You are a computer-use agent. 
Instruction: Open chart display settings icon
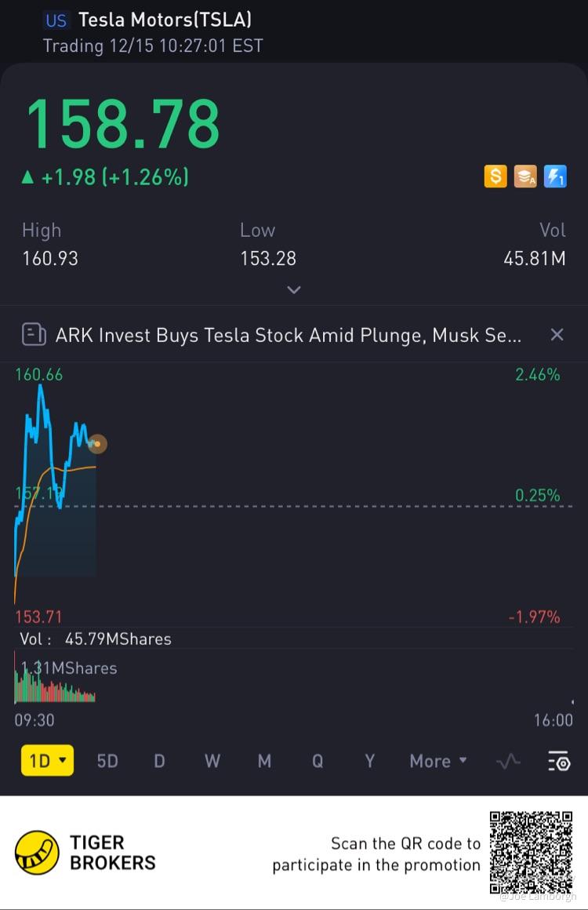(x=560, y=761)
